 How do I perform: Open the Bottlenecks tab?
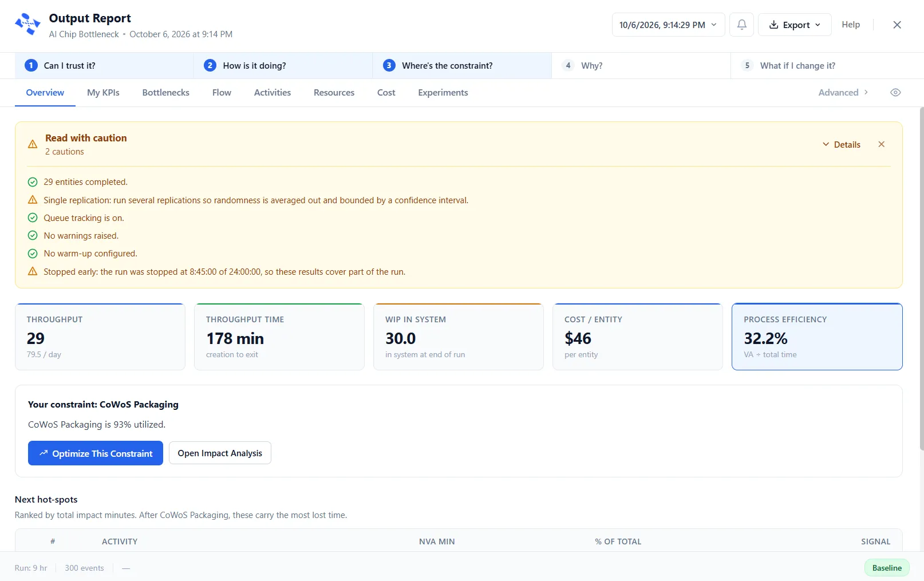click(166, 93)
